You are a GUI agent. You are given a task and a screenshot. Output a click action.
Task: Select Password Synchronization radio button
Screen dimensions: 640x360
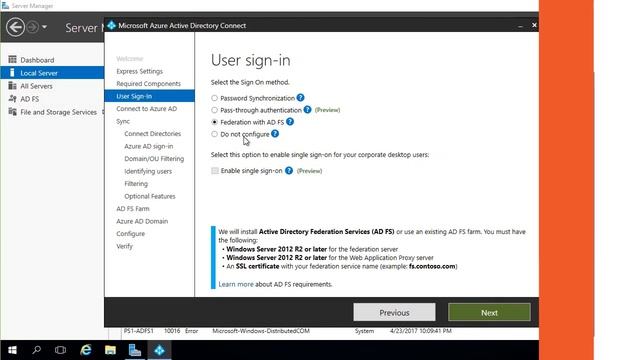(x=214, y=98)
